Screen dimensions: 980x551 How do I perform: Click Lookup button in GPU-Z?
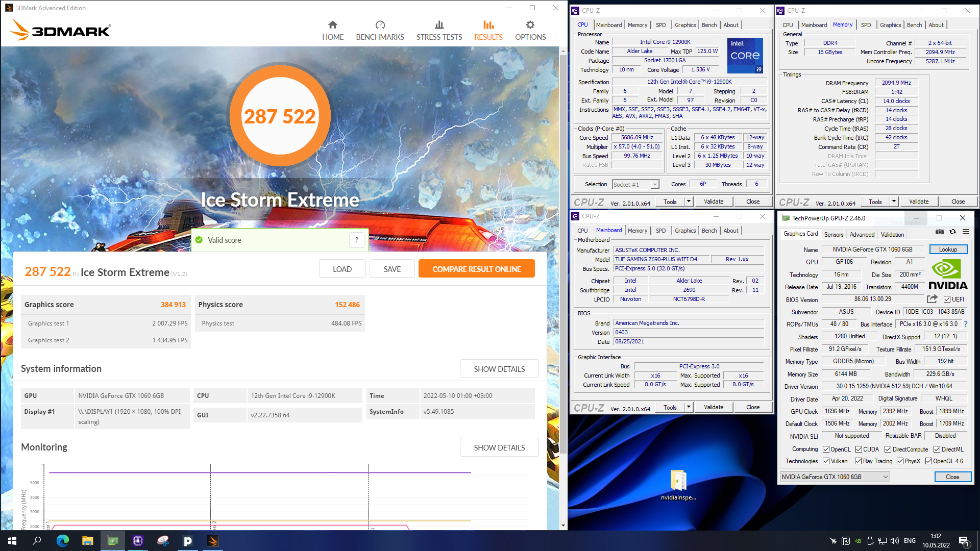[948, 249]
